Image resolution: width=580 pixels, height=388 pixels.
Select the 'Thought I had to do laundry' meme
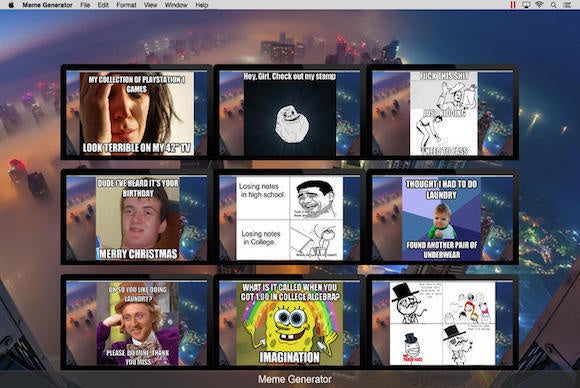[442, 217]
